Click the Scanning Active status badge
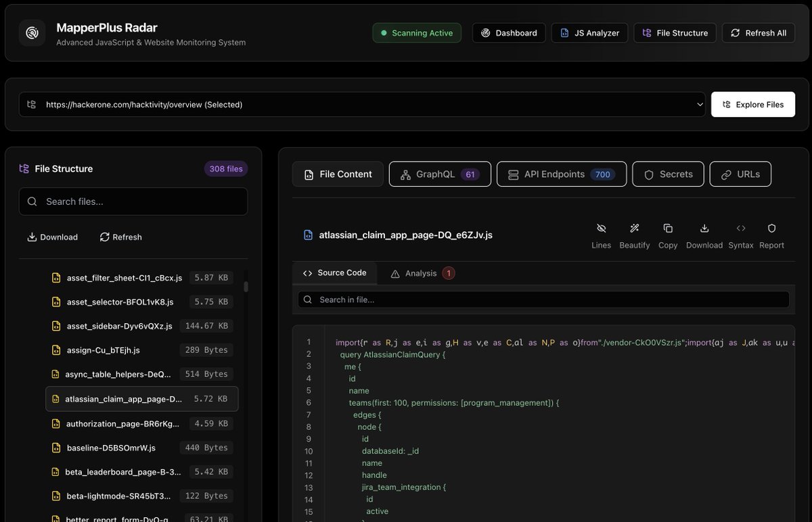Screen dimensions: 812x522 (x=417, y=32)
